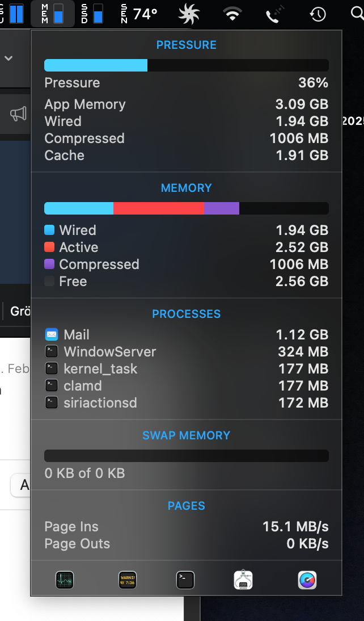Open the Time Machine menu bar icon
Viewport: 364px width, 621px height.
coord(318,14)
